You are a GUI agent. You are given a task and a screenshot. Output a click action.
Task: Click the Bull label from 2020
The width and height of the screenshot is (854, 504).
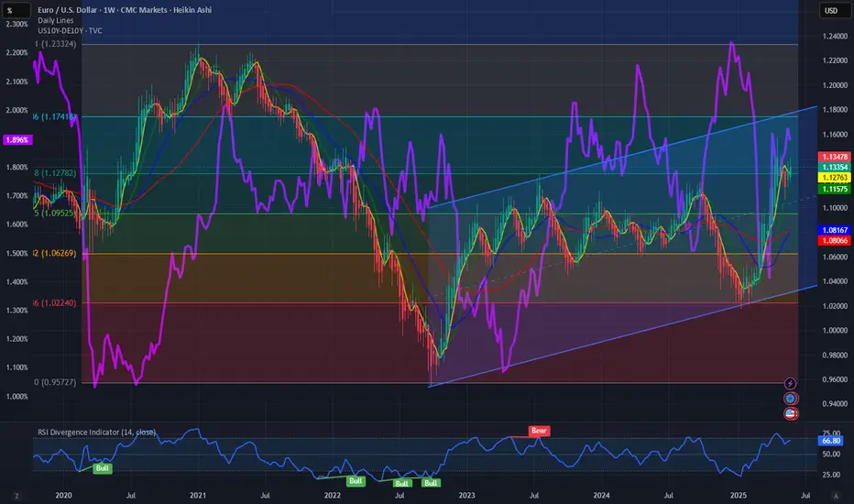(103, 468)
